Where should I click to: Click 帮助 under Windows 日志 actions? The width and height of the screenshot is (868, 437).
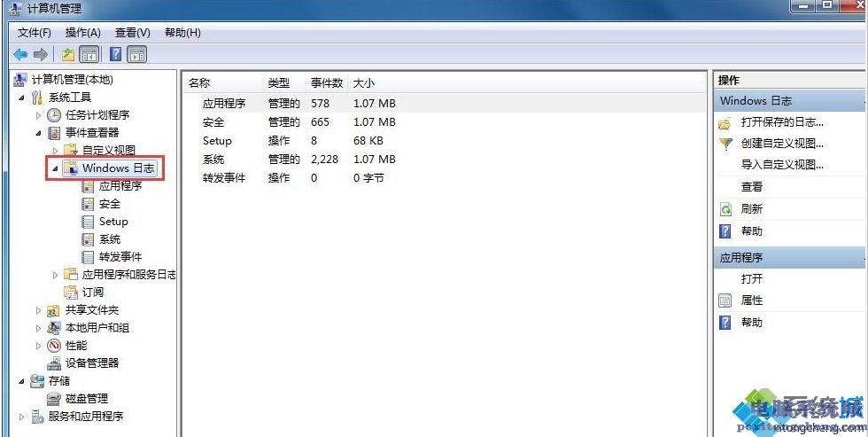coord(752,231)
